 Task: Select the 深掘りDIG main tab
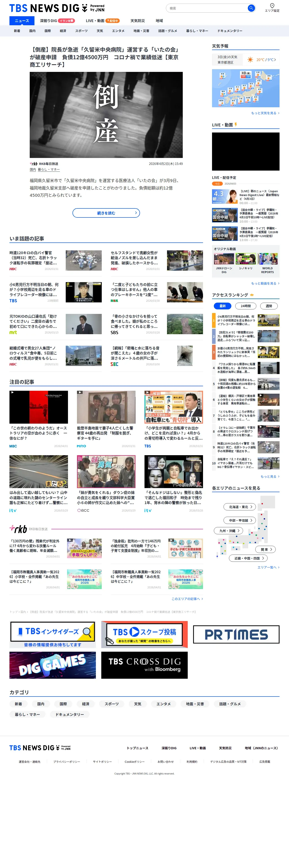[57, 21]
